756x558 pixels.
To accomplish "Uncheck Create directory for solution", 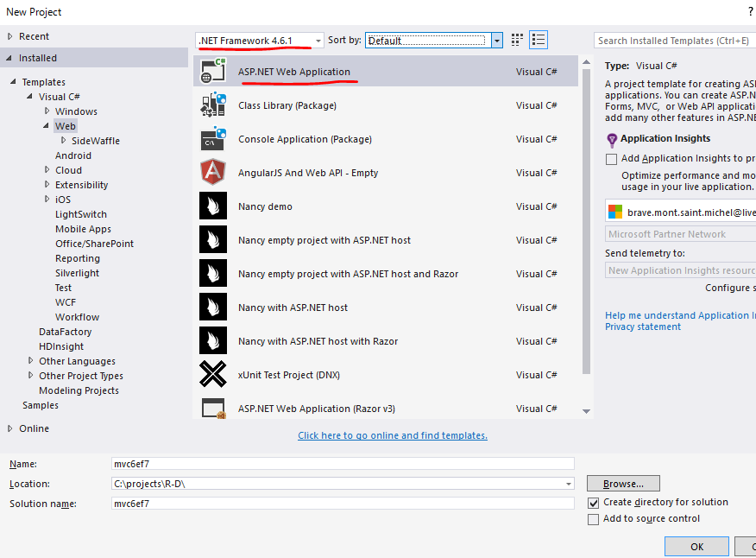I will tap(594, 503).
